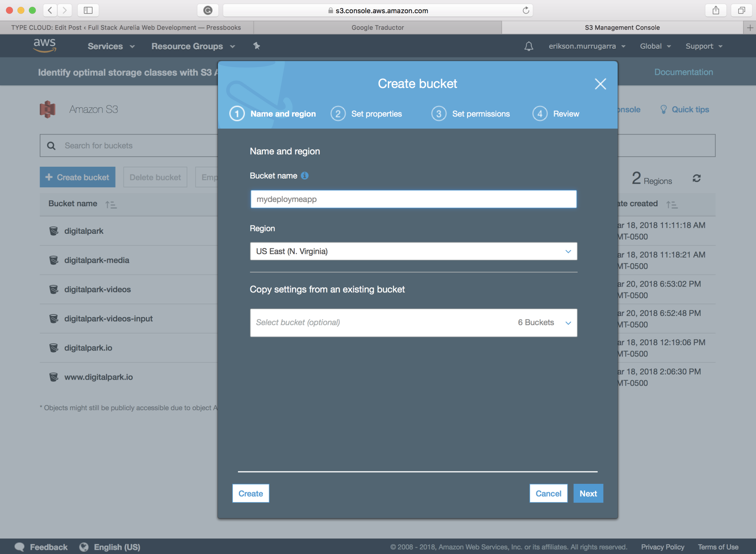Click the digitalpark-videos bucket icon
This screenshot has height=554, width=756.
point(54,290)
